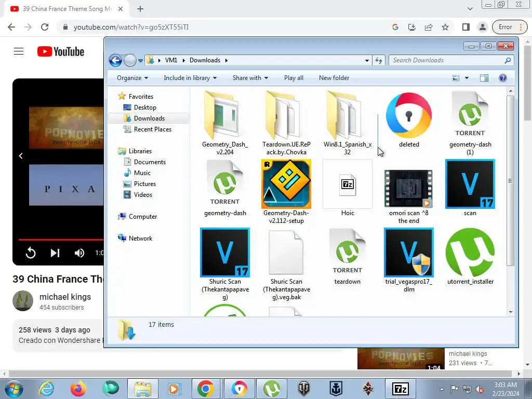Replay the YouTube video
The width and height of the screenshot is (532, 399).
tap(31, 253)
